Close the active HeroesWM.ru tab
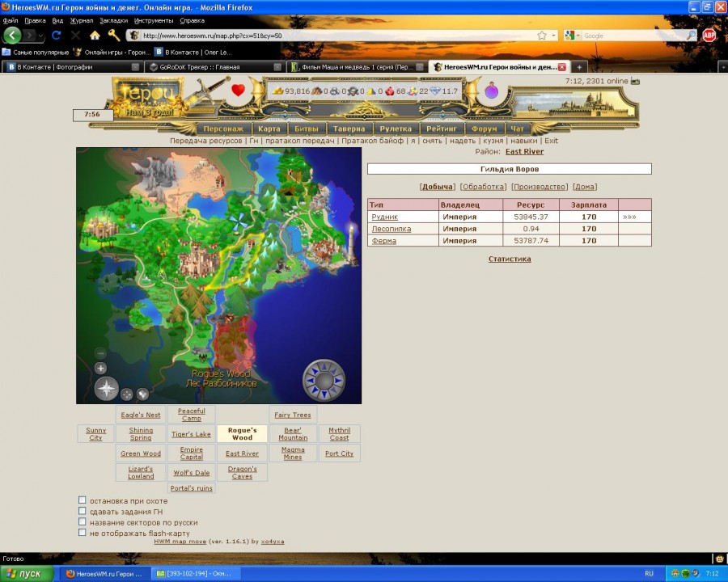Image resolution: width=728 pixels, height=582 pixels. tap(562, 67)
